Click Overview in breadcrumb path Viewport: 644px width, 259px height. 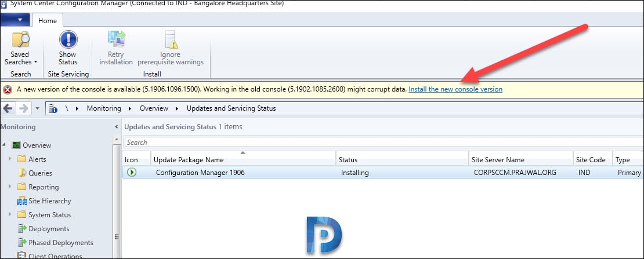[x=154, y=108]
